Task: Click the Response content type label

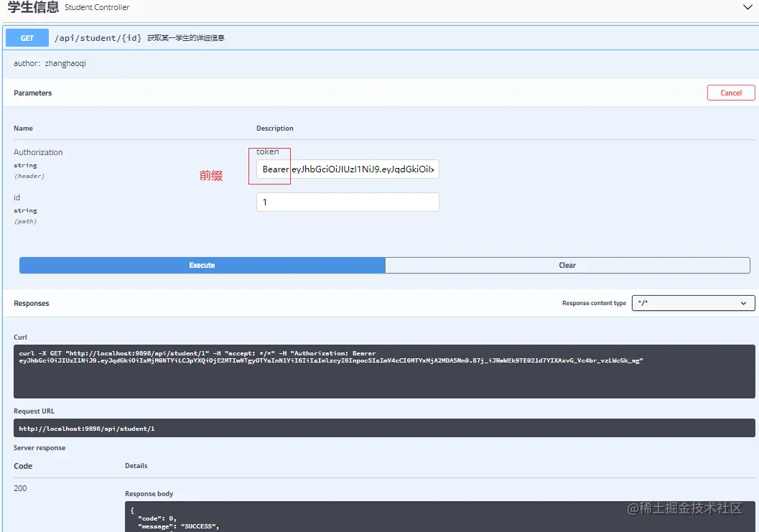Action: point(594,303)
